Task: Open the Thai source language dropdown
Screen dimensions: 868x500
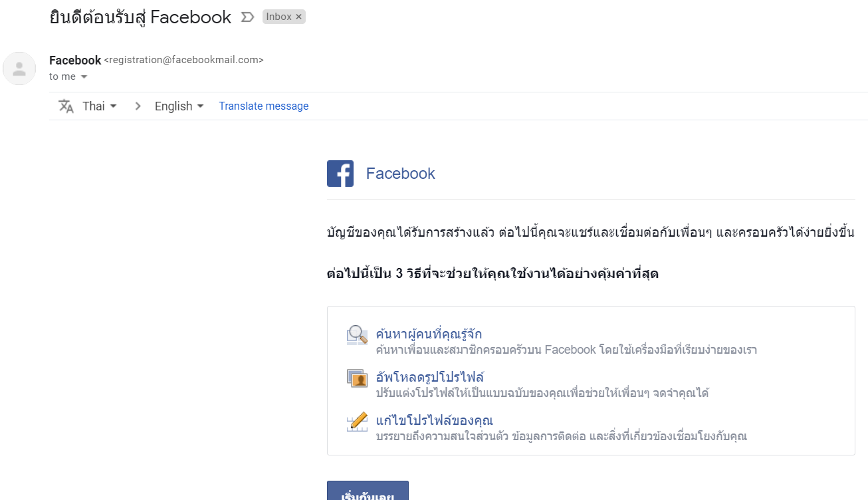Action: (x=100, y=106)
